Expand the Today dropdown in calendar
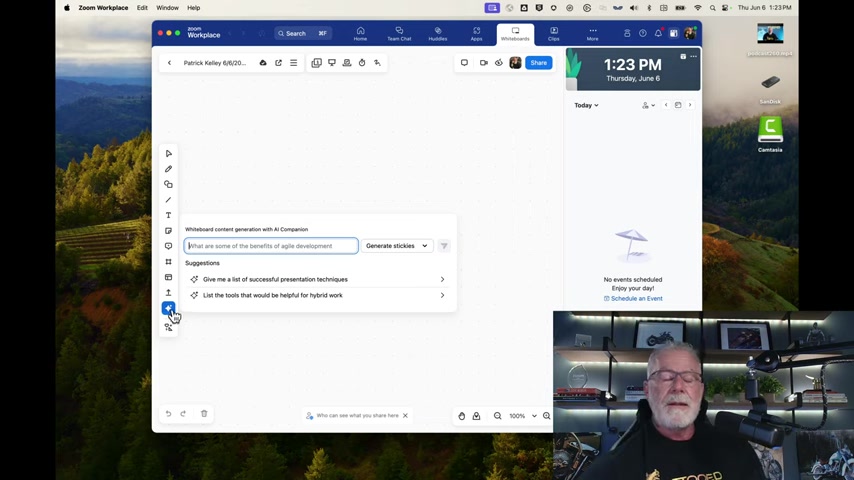 (587, 105)
